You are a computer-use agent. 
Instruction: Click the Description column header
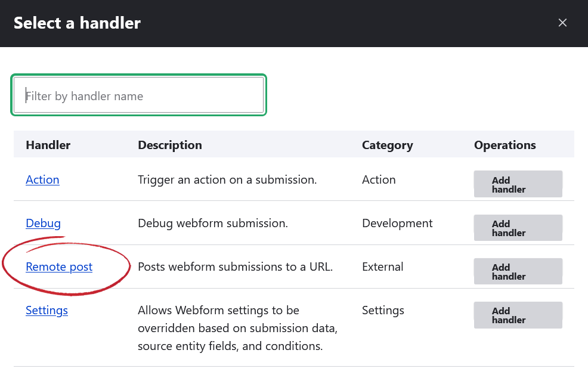pos(170,145)
